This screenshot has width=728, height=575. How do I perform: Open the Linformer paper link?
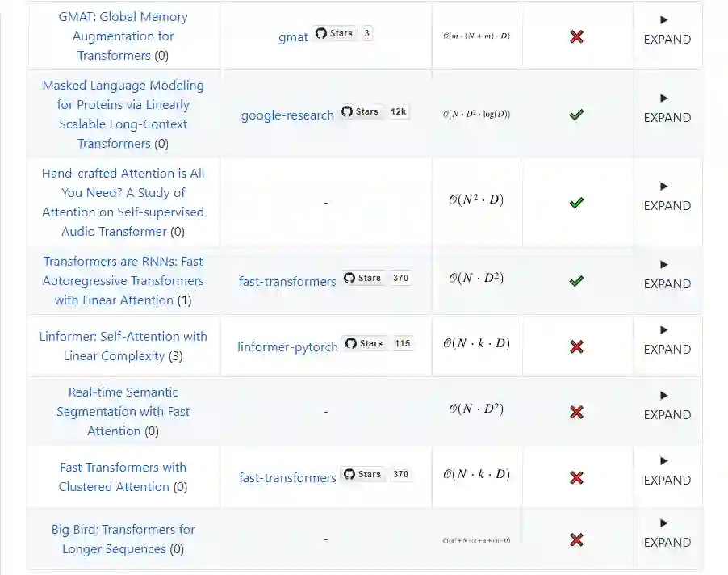[123, 346]
